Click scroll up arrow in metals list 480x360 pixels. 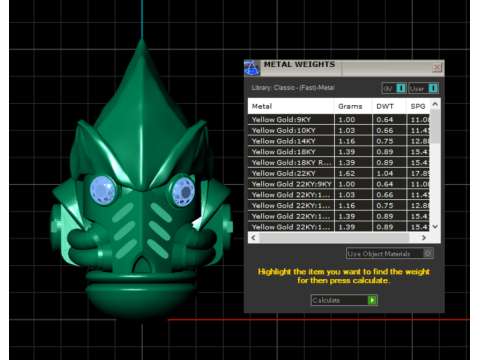click(435, 104)
